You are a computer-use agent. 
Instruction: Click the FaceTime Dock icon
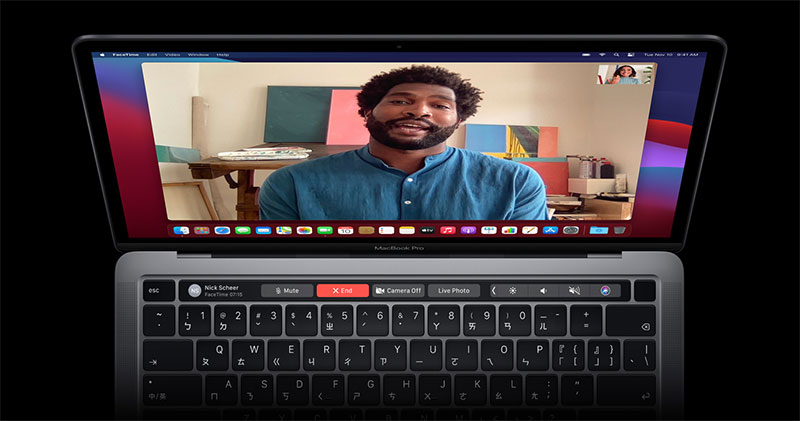[x=324, y=231]
